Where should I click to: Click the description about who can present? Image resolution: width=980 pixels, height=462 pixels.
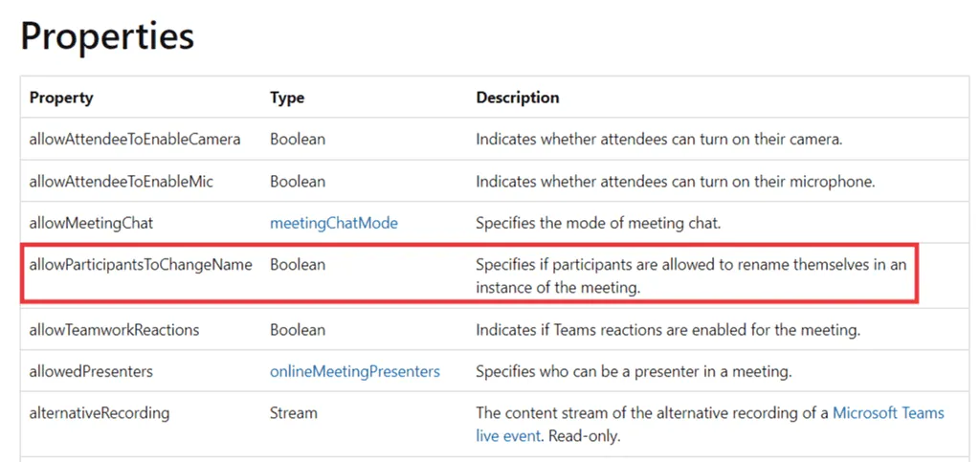pos(634,371)
